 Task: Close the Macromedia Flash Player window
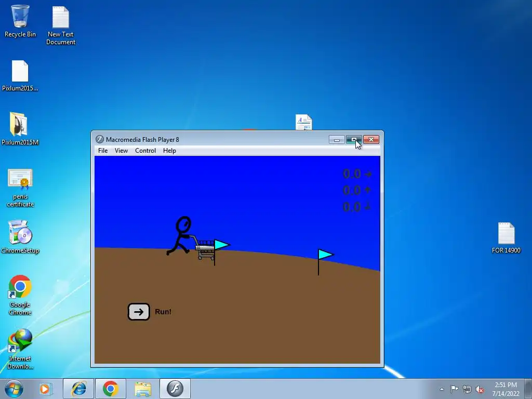tap(371, 140)
